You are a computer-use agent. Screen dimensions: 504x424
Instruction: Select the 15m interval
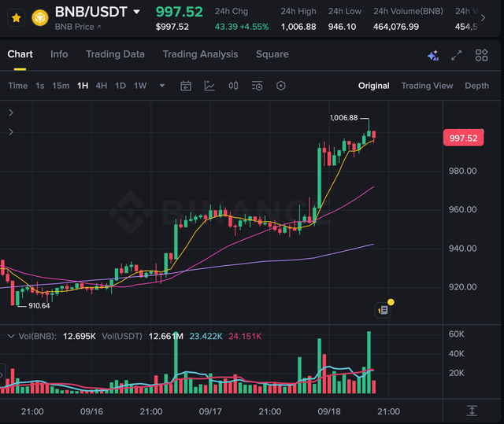tap(61, 86)
